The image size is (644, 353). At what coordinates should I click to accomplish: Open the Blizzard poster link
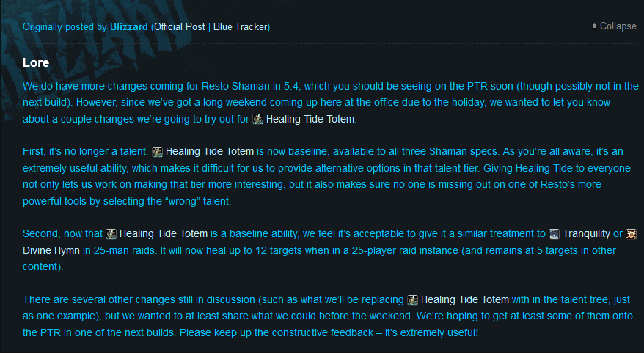click(x=128, y=26)
